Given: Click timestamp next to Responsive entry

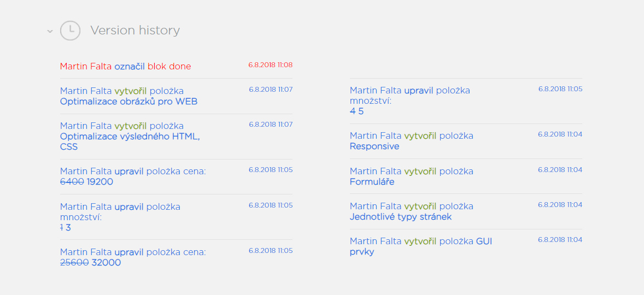Looking at the screenshot, I should click(560, 134).
